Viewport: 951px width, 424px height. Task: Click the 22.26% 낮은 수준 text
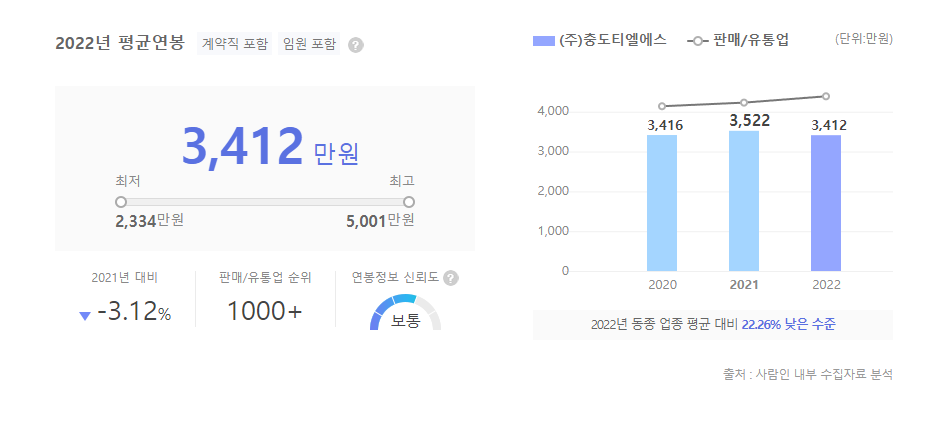pyautogui.click(x=788, y=325)
